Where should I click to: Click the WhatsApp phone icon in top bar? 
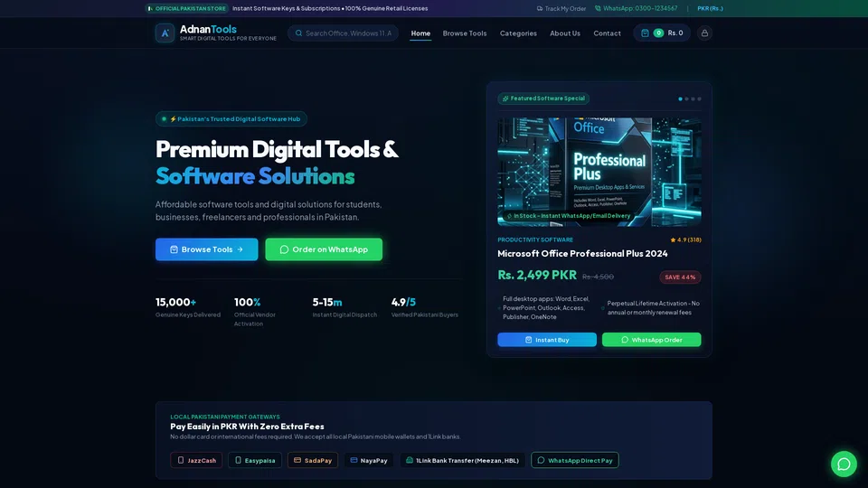(598, 8)
